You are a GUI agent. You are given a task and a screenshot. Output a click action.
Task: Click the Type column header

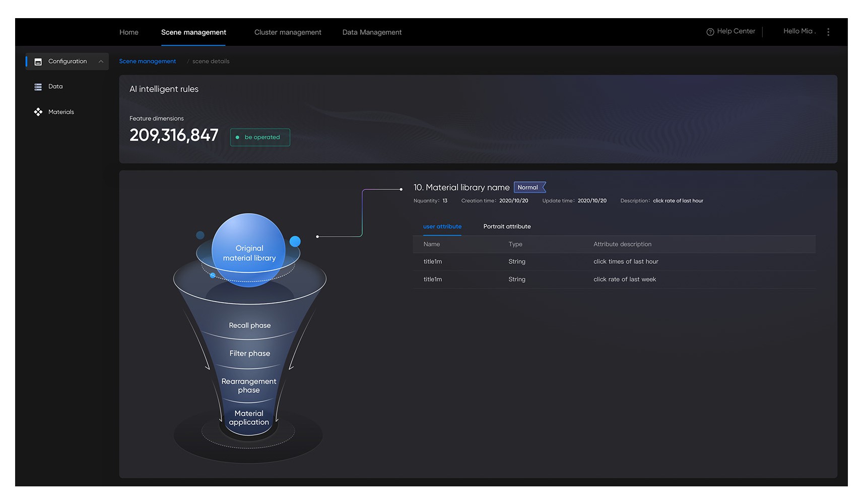[x=515, y=244]
